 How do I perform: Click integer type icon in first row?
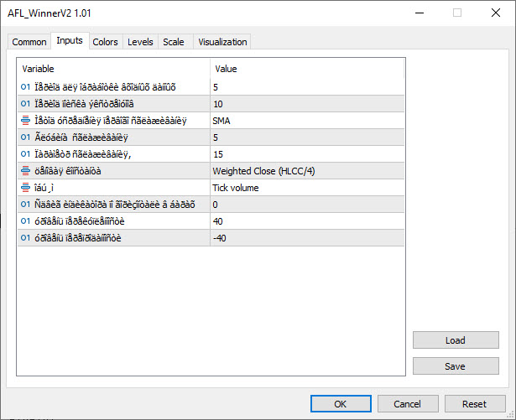pos(25,87)
